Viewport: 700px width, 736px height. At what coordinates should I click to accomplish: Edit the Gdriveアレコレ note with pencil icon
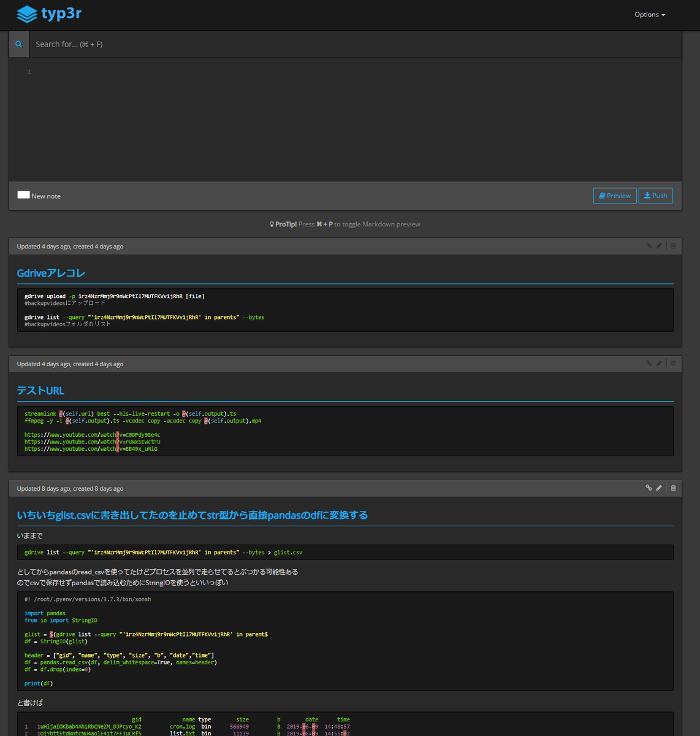[x=659, y=246]
